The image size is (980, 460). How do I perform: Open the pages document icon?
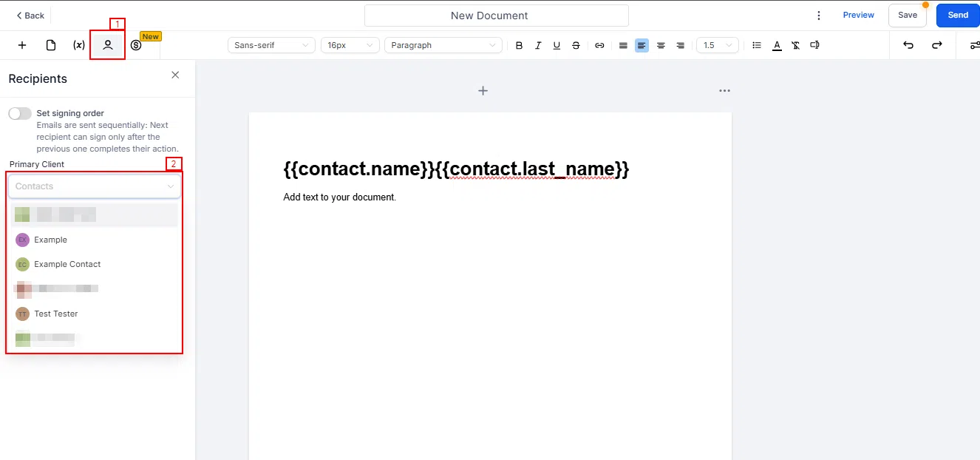51,45
